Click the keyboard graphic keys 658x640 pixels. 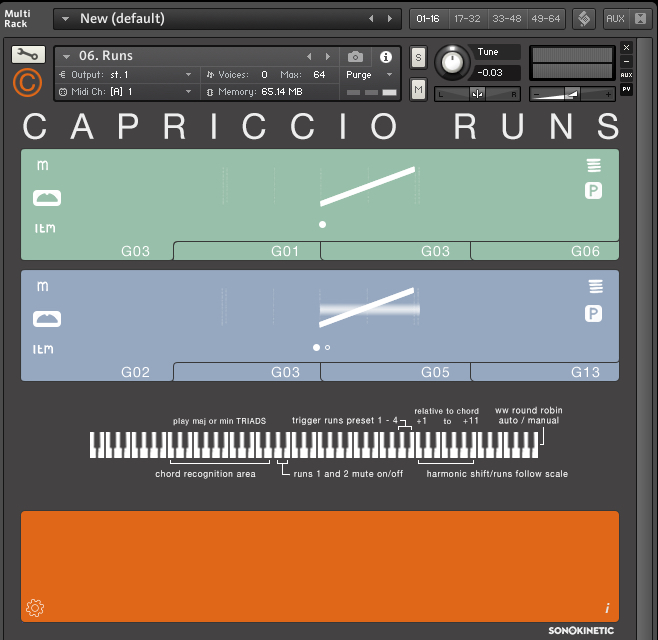pyautogui.click(x=314, y=444)
